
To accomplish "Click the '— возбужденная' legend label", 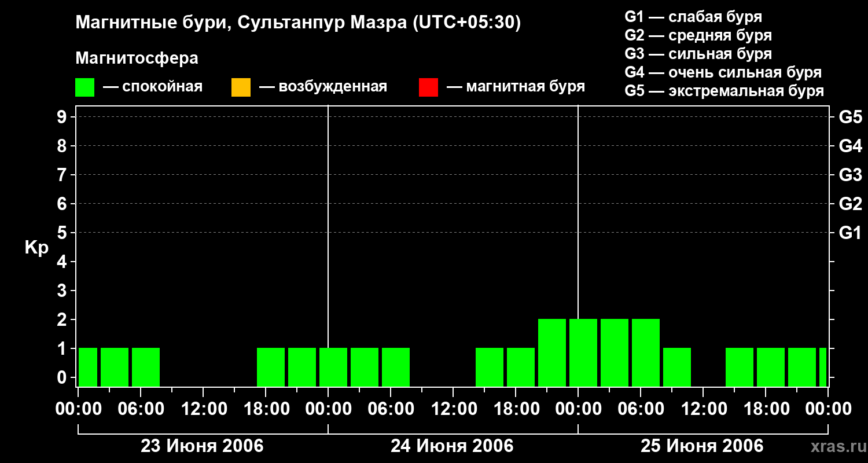I will (x=323, y=87).
